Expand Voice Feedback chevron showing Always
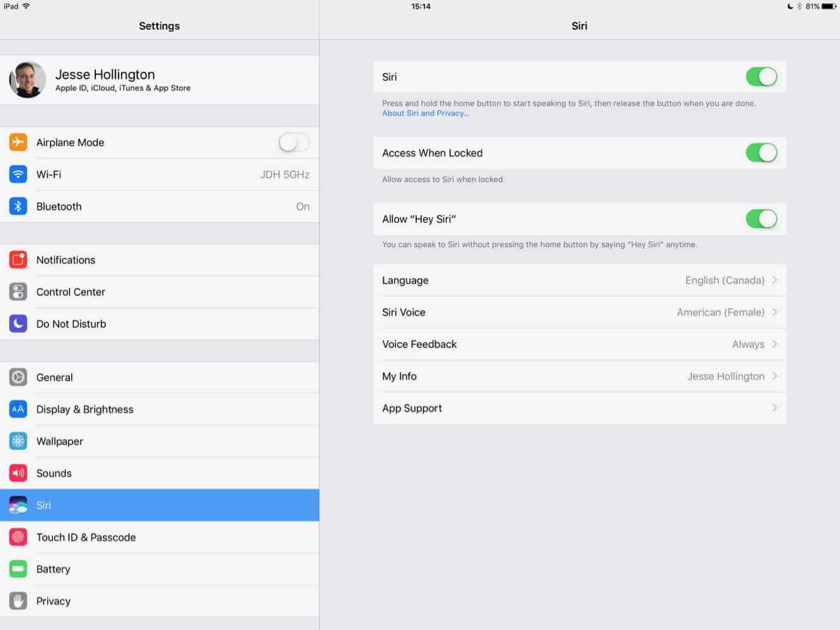 774,344
